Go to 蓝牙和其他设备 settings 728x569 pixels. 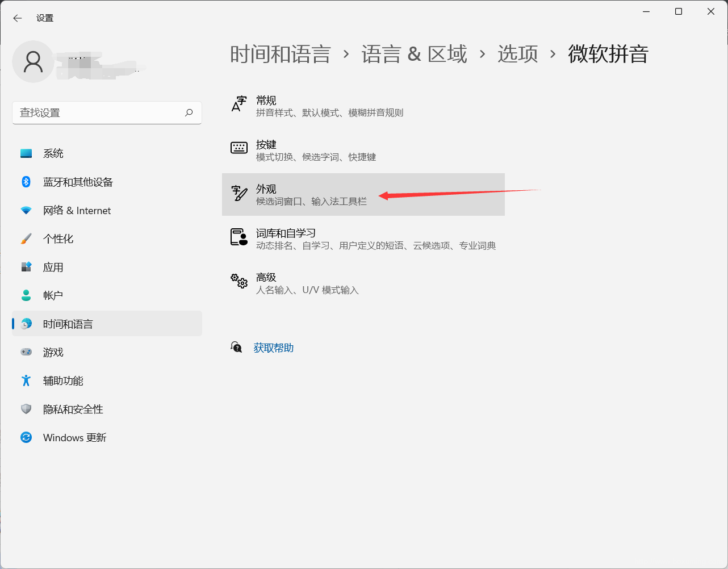(107, 182)
